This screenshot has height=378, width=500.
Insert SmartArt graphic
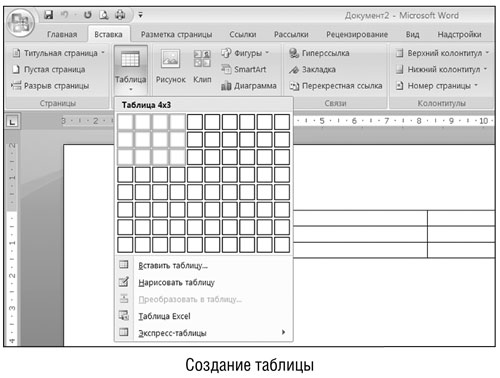pyautogui.click(x=244, y=69)
